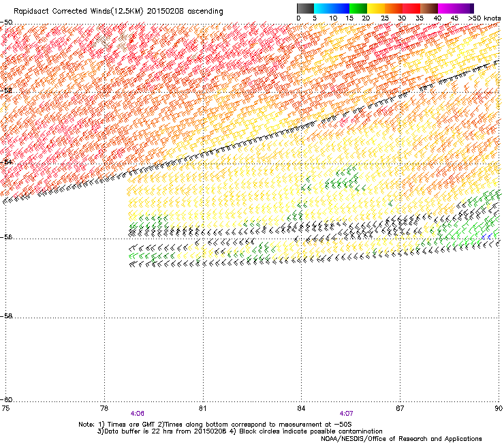Click the note 'Times are GMT'
The width and height of the screenshot is (504, 443).
point(131,425)
